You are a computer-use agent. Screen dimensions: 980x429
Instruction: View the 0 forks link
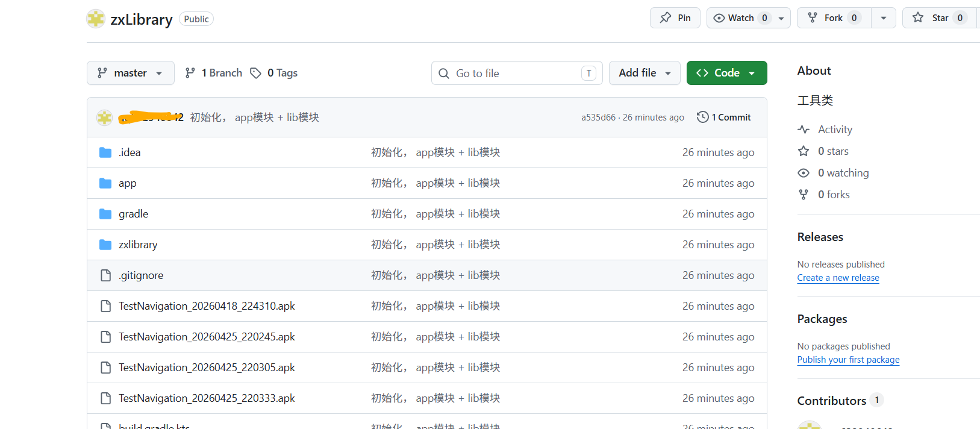834,195
